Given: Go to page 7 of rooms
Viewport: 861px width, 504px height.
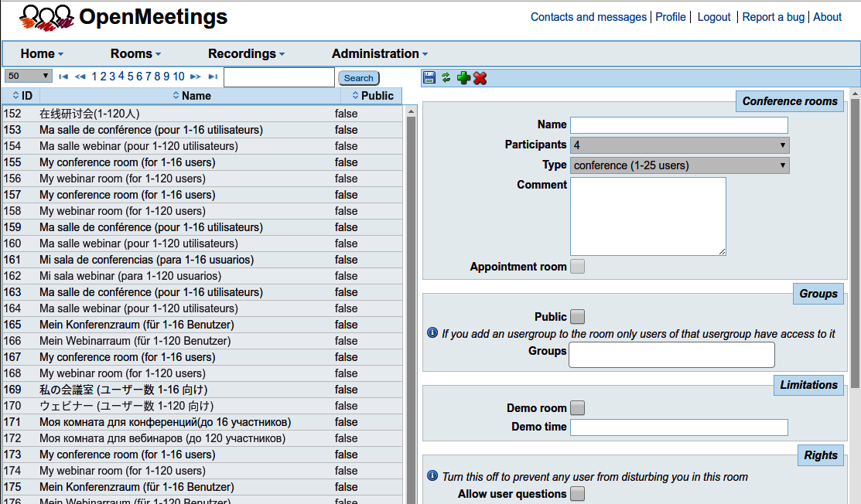Looking at the screenshot, I should tap(149, 77).
